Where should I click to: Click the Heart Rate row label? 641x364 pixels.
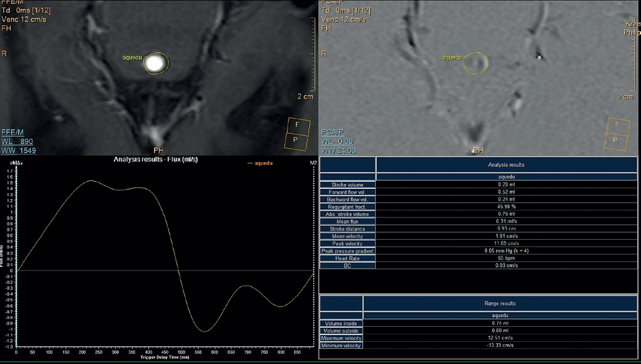point(348,258)
